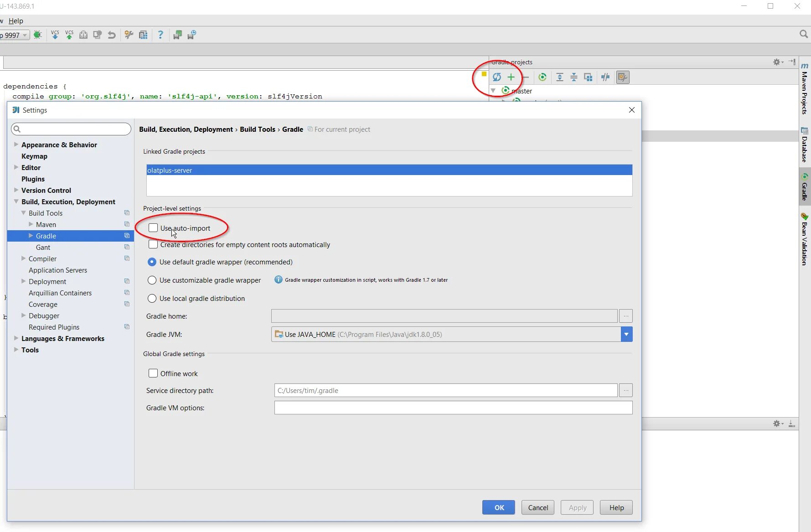Browse Service directory path ellipsis button
The height and width of the screenshot is (532, 811).
(x=626, y=390)
